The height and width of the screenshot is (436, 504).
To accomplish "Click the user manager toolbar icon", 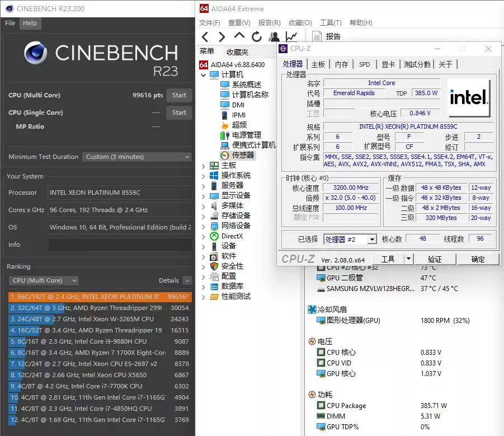I will (x=274, y=36).
